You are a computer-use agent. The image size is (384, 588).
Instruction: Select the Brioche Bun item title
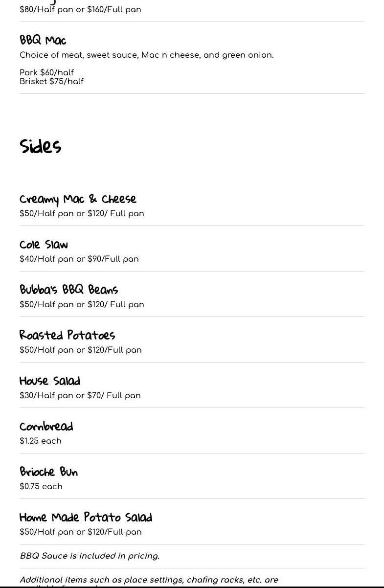[x=49, y=472]
